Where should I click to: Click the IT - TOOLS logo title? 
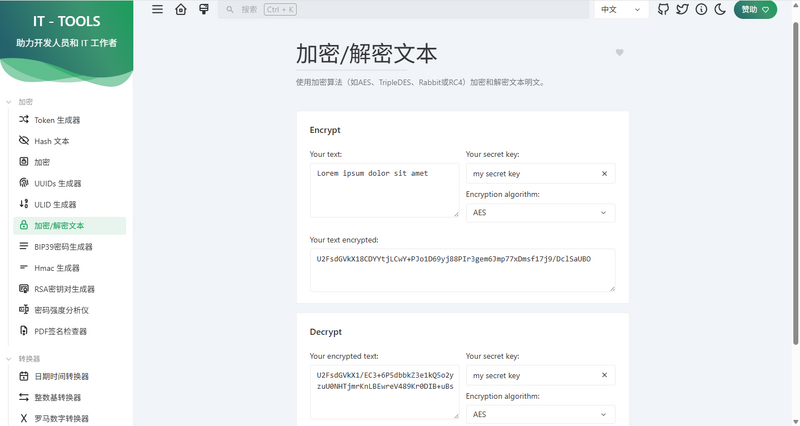click(x=66, y=21)
